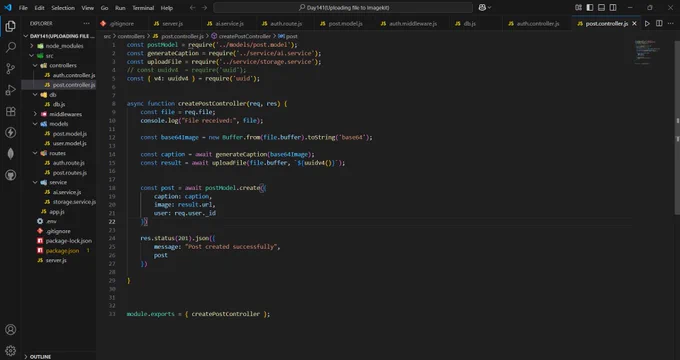Click the command center search box
680x360 pixels.
click(343, 7)
